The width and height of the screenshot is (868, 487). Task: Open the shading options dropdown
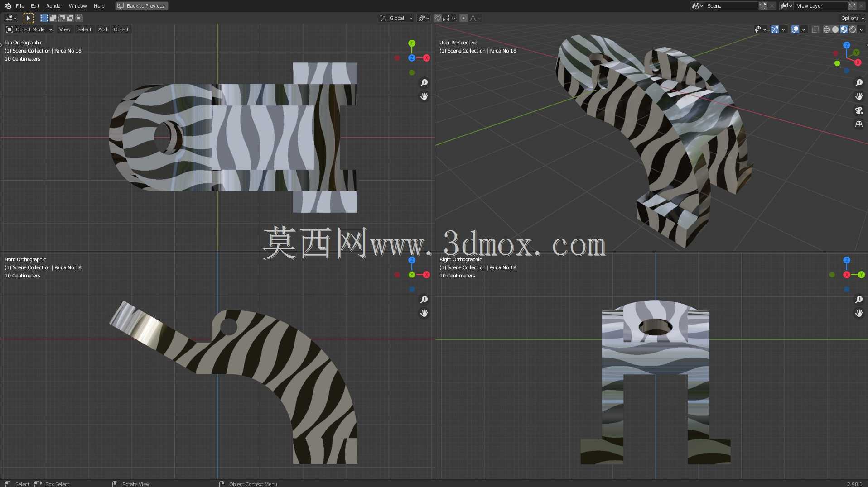tap(861, 29)
